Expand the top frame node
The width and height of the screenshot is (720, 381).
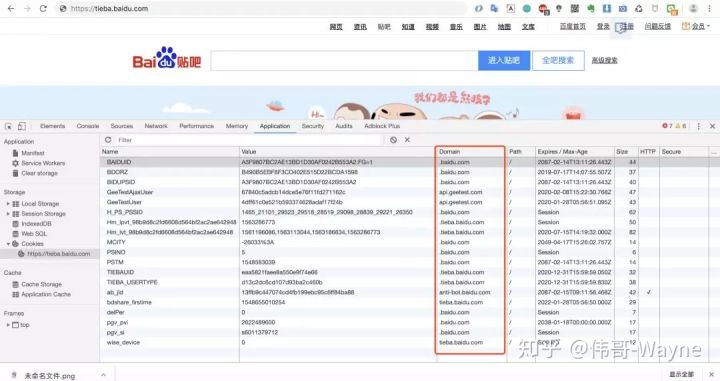(8, 325)
